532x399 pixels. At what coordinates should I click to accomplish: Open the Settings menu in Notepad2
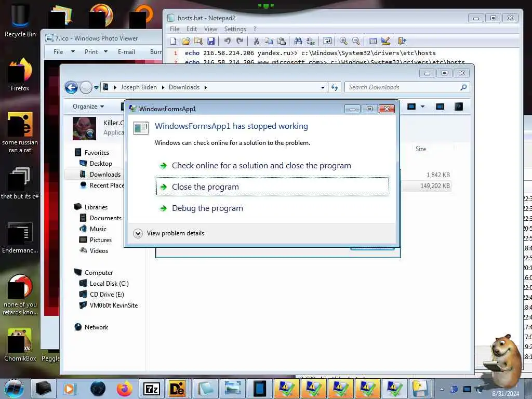(x=235, y=29)
